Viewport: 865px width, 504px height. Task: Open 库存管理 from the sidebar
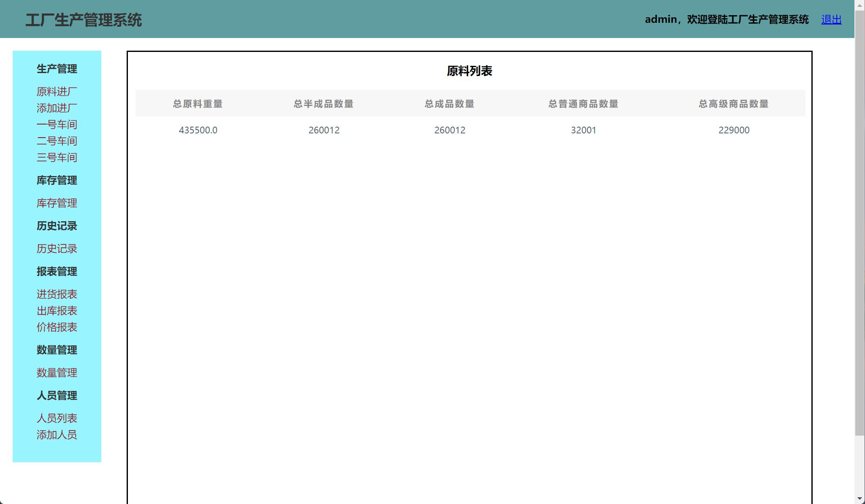tap(57, 203)
